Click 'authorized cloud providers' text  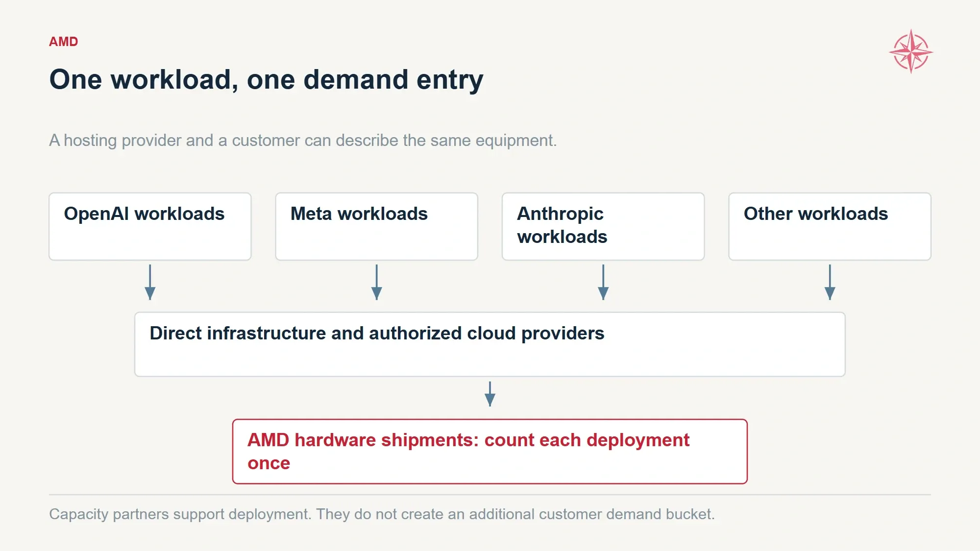[x=487, y=334]
